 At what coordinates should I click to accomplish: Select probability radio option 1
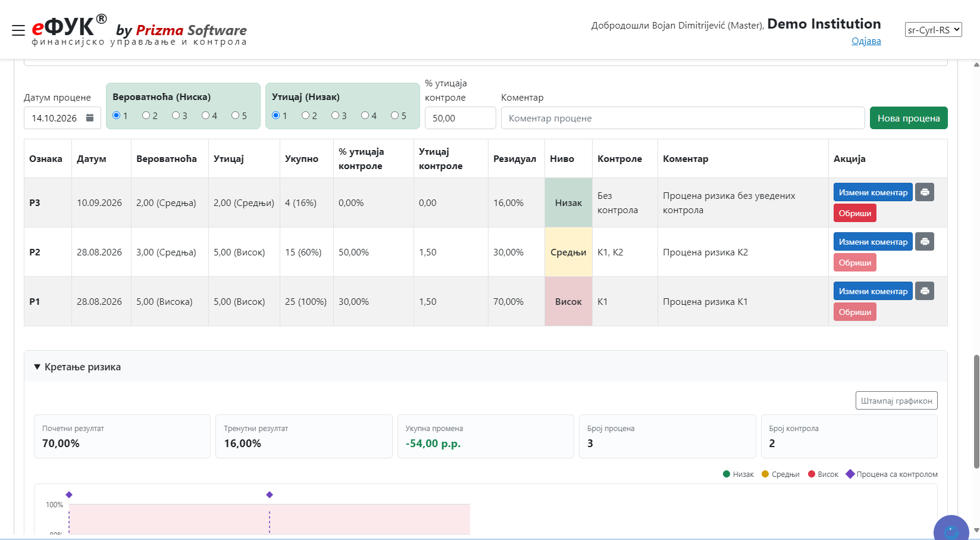(117, 116)
